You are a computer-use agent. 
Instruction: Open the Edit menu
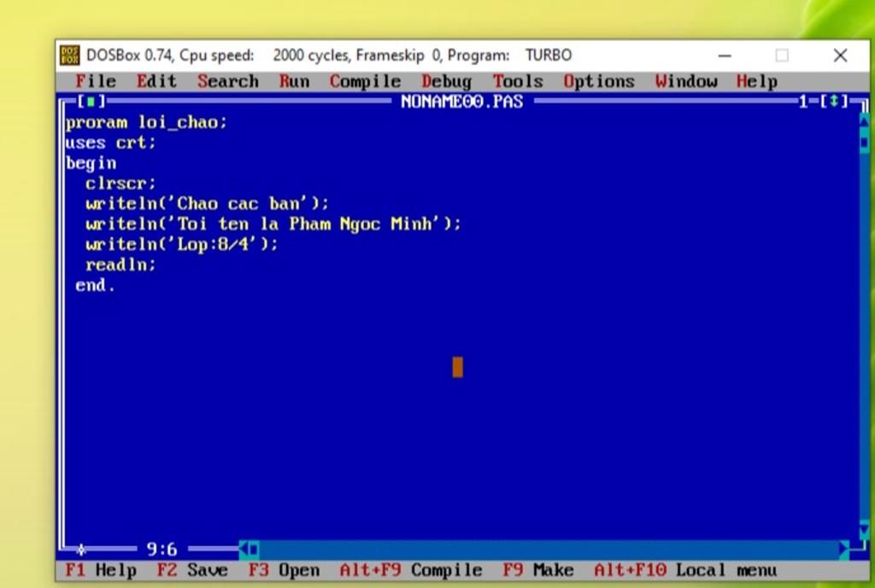pyautogui.click(x=157, y=81)
